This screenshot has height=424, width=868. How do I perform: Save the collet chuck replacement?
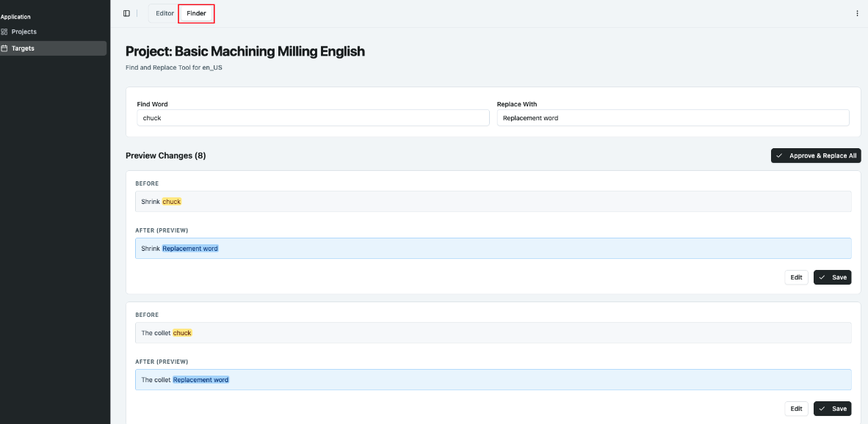coord(833,409)
